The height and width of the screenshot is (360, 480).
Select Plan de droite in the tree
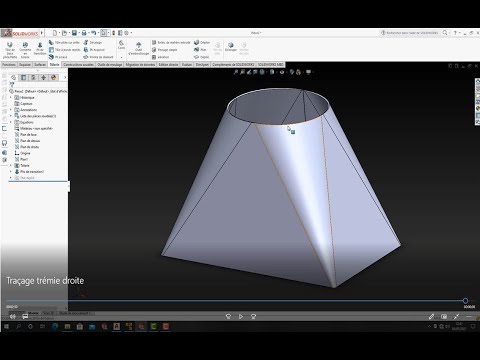pos(27,147)
